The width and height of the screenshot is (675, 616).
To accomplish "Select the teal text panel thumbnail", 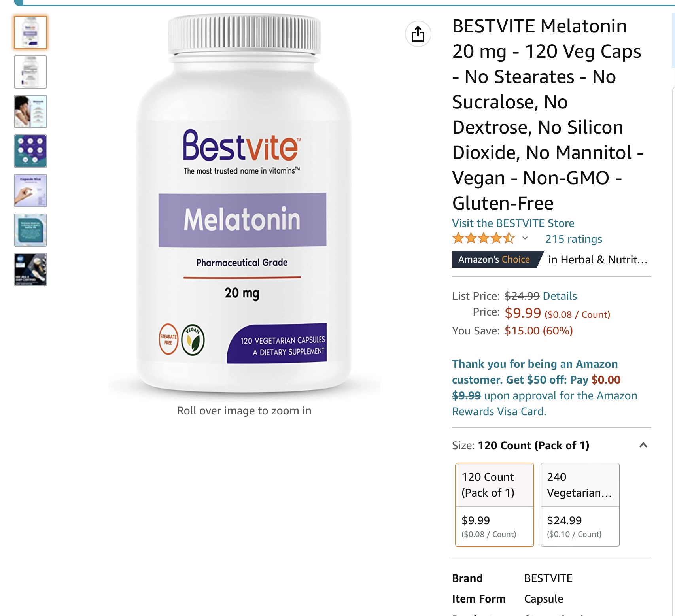I will (30, 230).
